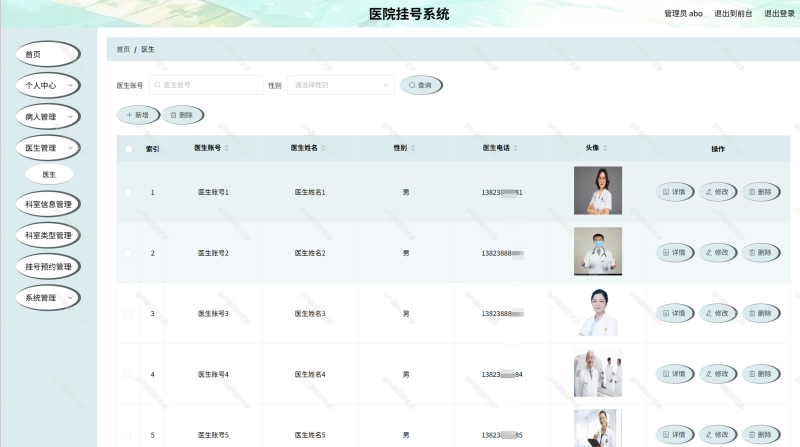Click 删除 for 医生账号3

(761, 313)
